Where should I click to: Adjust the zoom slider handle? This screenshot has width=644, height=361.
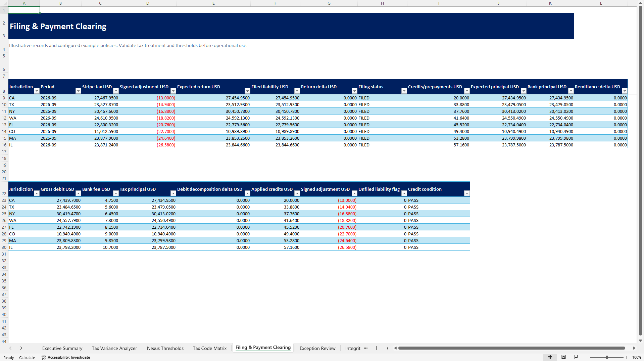(607, 357)
